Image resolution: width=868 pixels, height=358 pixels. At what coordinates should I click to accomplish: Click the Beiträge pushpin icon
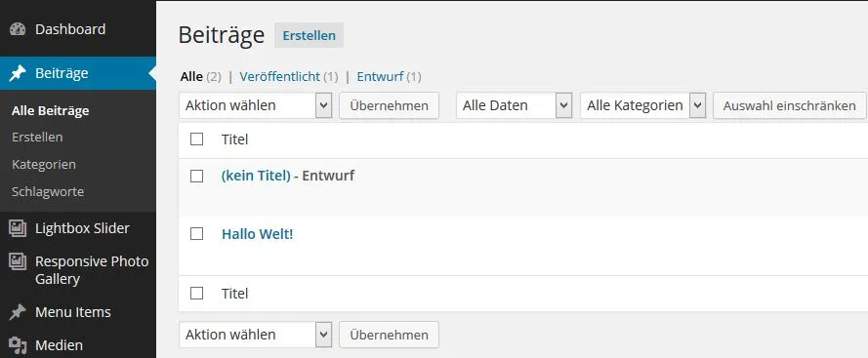pyautogui.click(x=18, y=73)
